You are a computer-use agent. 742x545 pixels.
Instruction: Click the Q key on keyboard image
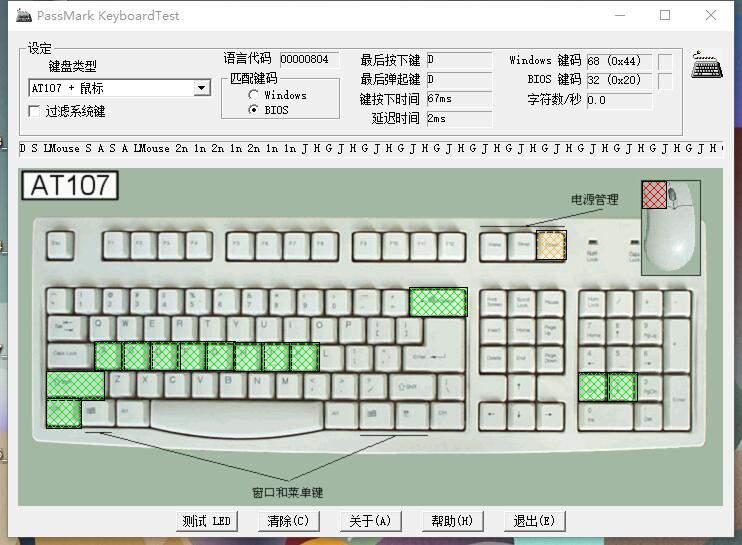(x=99, y=329)
